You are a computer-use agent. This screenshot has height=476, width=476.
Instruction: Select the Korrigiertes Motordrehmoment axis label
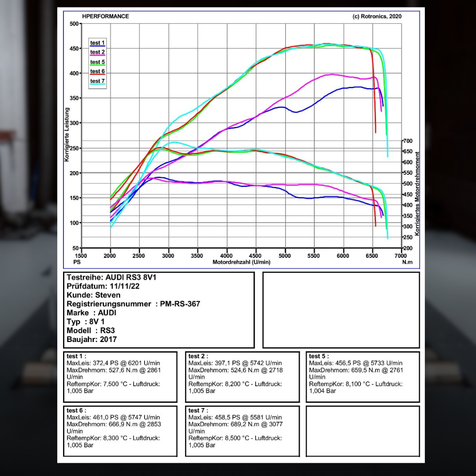pos(417,190)
